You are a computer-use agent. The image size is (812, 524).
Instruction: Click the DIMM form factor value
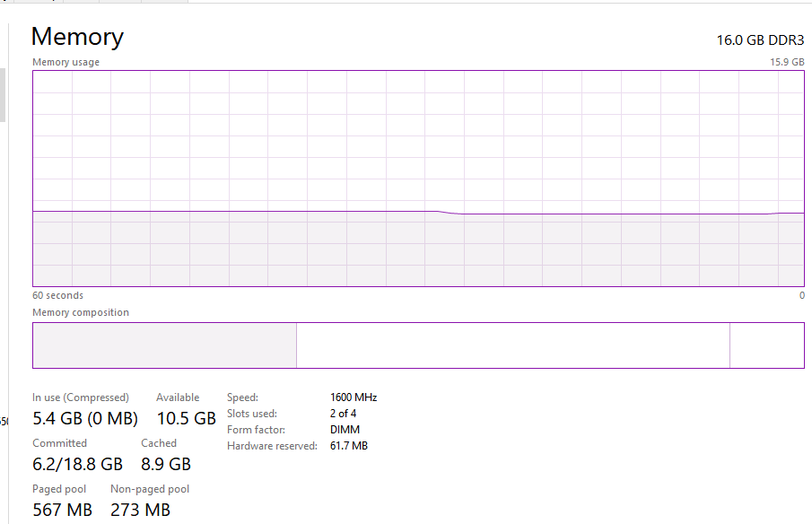tap(345, 429)
